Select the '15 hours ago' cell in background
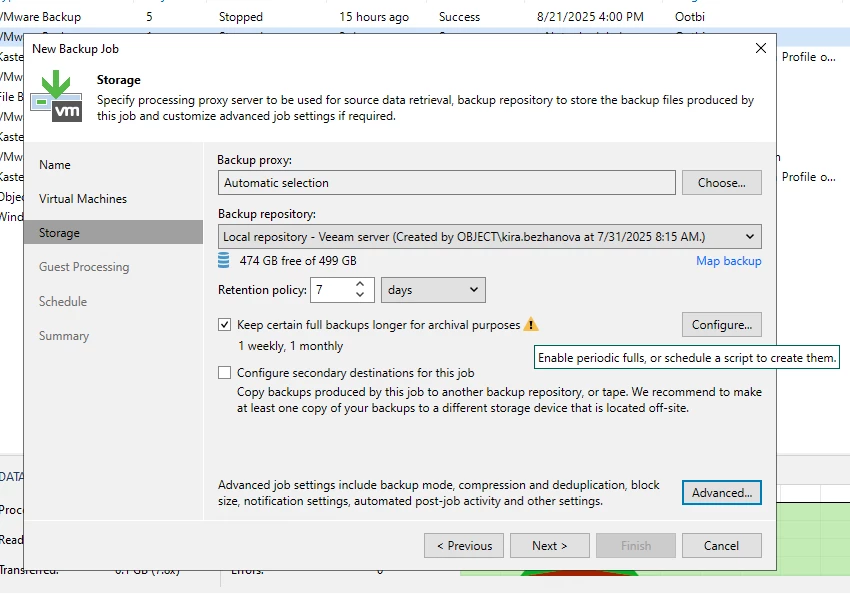Viewport: 850px width, 596px height. coord(374,17)
